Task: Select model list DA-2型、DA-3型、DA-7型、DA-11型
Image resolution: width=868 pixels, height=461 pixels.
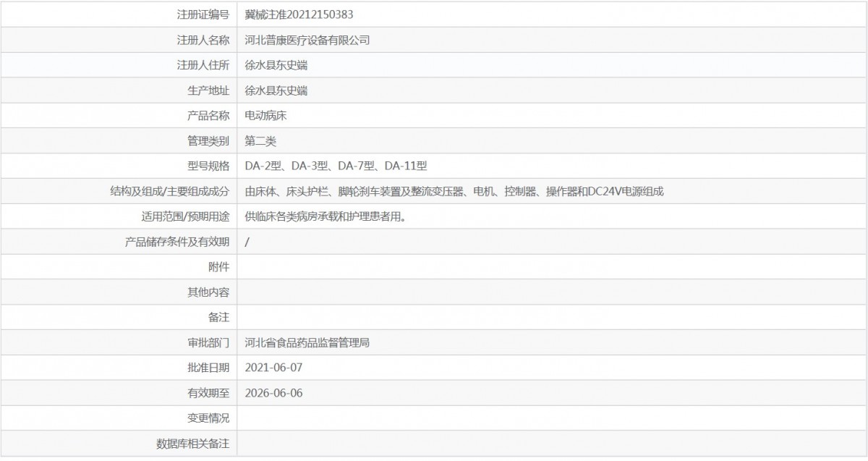Action: [336, 166]
